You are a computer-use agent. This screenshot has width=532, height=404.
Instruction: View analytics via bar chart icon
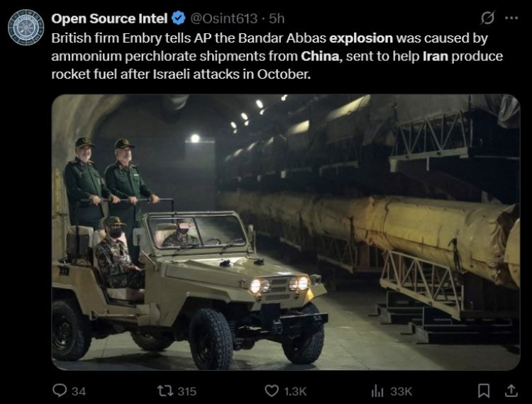pos(377,391)
